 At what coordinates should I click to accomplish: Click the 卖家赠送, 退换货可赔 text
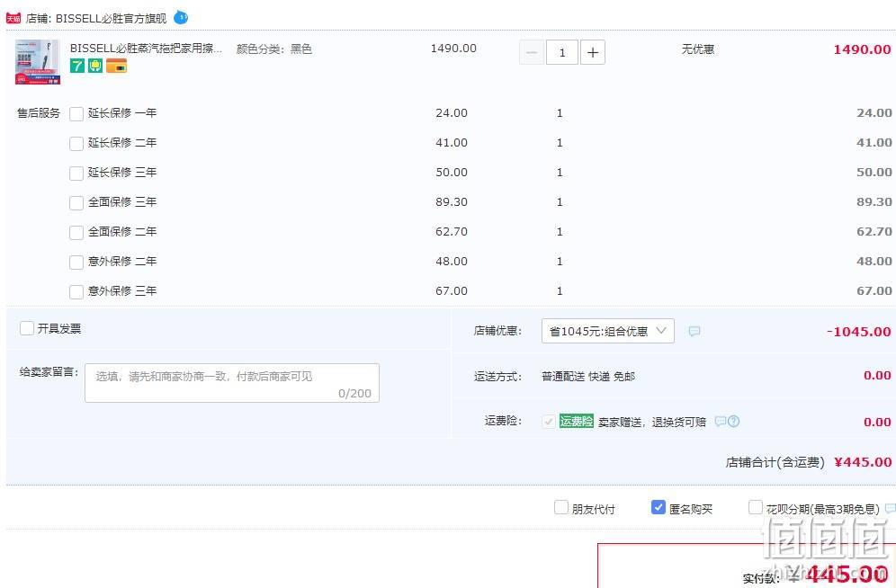(652, 422)
